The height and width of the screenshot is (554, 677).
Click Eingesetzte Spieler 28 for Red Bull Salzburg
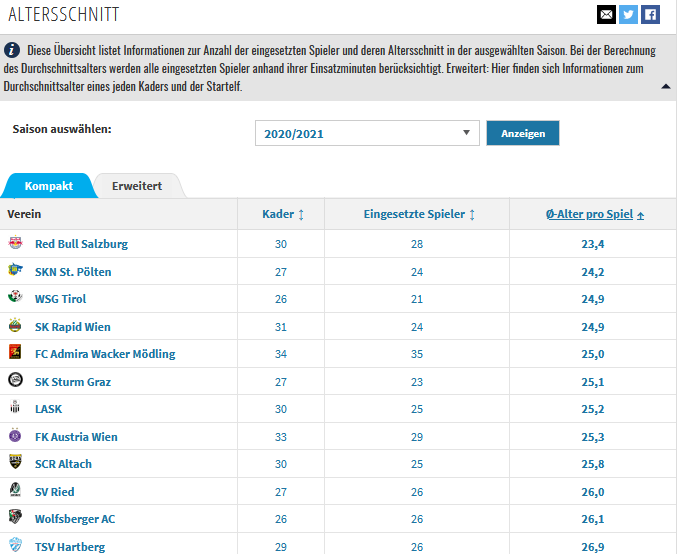point(417,244)
